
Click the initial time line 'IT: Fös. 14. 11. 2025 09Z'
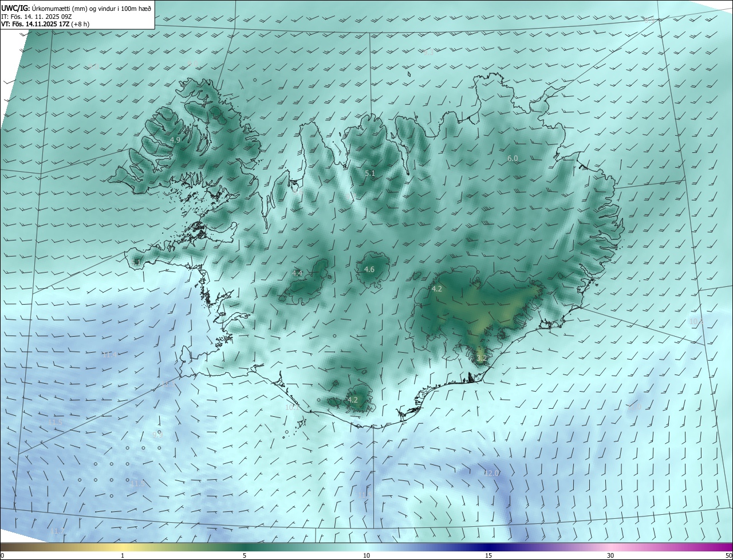(36, 16)
